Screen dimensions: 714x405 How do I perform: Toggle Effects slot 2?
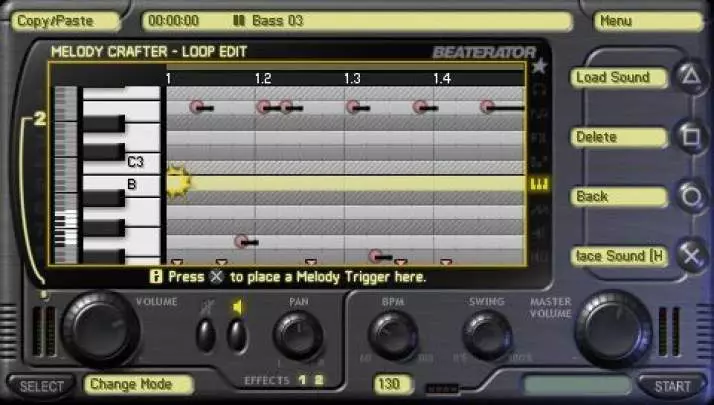click(319, 379)
